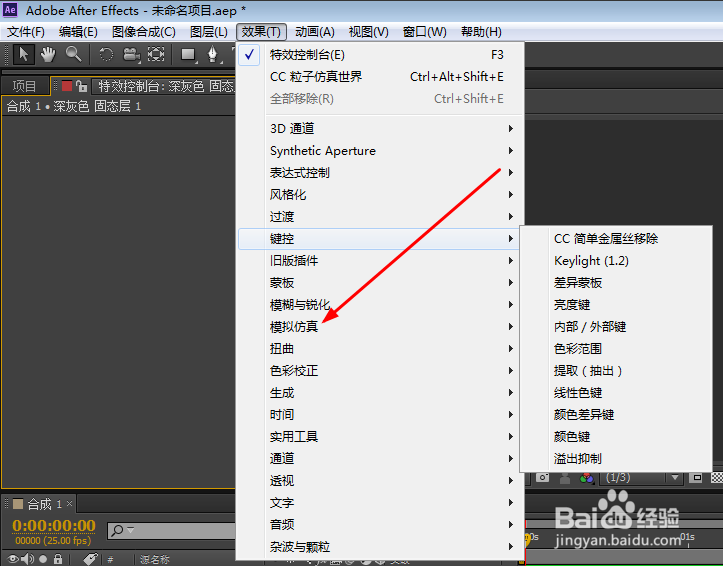Expand the 表达式控制 submenu
The image size is (723, 566).
(x=381, y=173)
